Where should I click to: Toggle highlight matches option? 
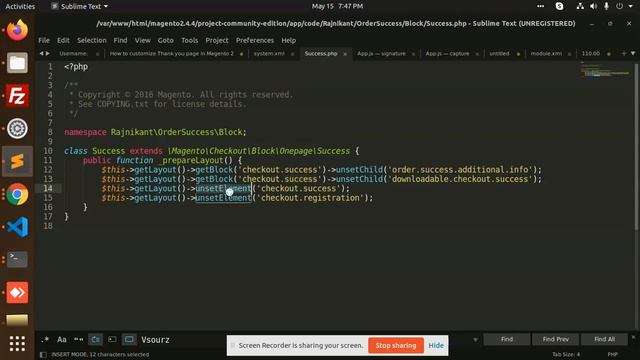pyautogui.click(x=129, y=340)
